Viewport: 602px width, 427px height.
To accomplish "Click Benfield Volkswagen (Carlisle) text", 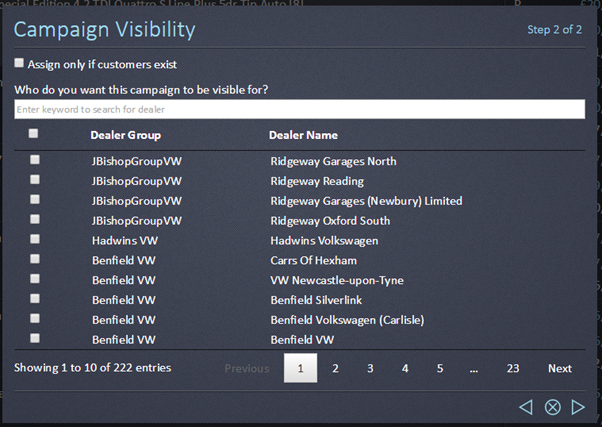I will [x=347, y=320].
